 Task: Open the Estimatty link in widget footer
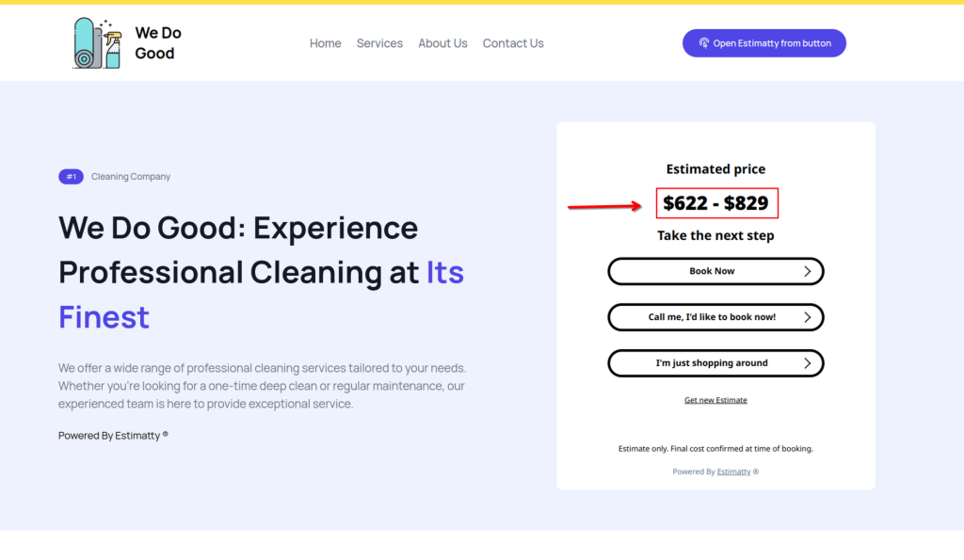click(733, 472)
